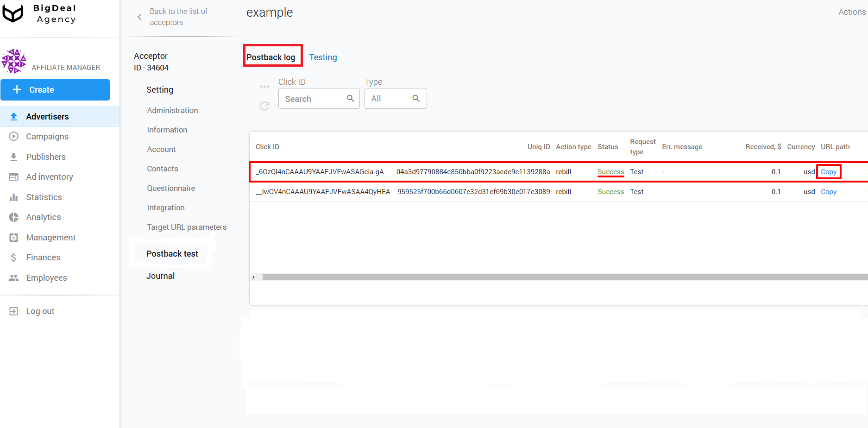
Task: Open the Journal settings page
Action: pos(160,276)
